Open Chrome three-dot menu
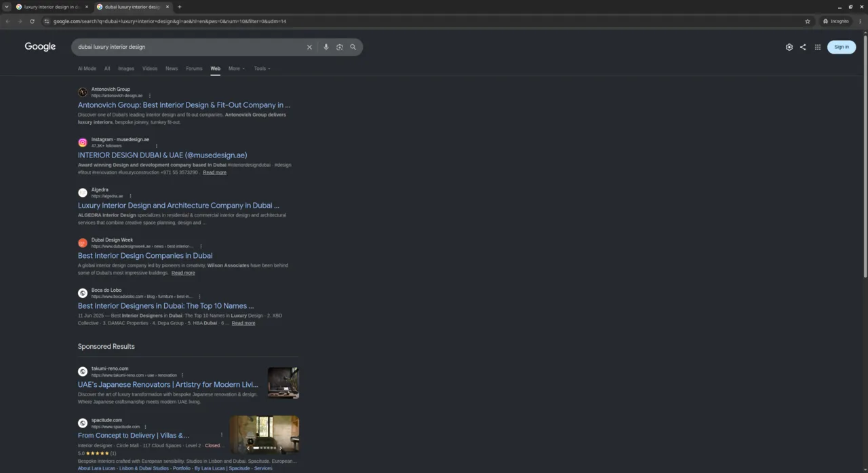Viewport: 868px width, 473px height. click(861, 21)
